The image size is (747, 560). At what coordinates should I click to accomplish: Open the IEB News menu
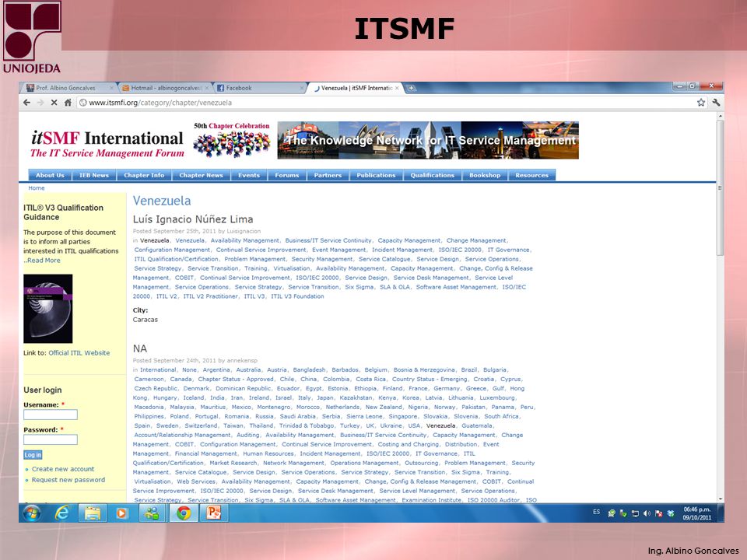coord(94,175)
